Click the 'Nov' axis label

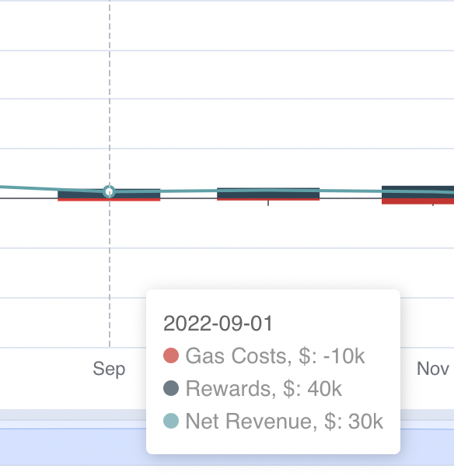433,369
